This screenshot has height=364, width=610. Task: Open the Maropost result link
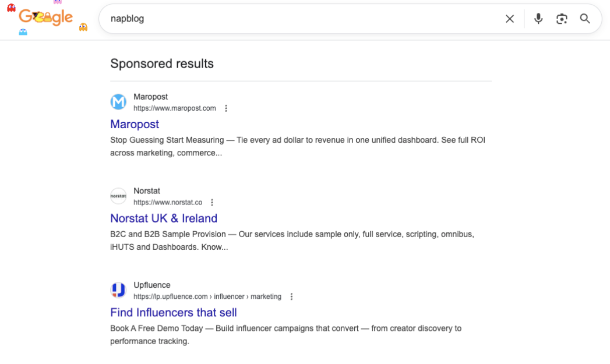[135, 124]
